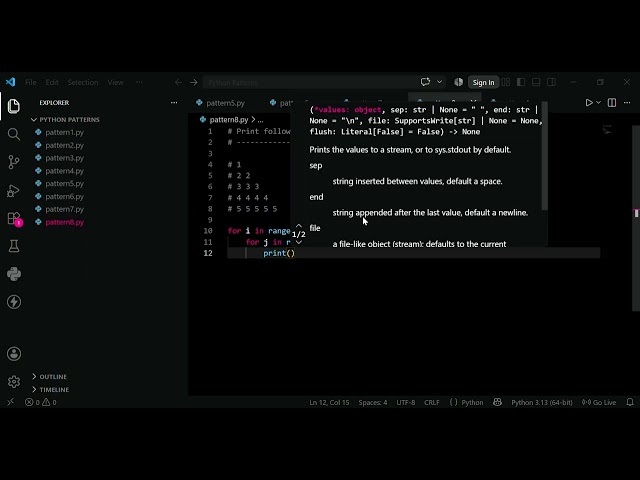Expand the chat dropdown arrow in title bar
Image resolution: width=640 pixels, height=480 pixels.
point(440,82)
